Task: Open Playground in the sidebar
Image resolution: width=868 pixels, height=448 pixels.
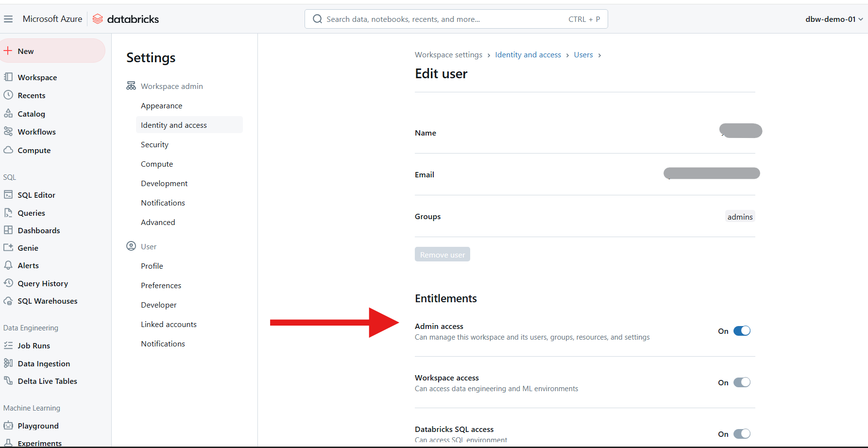Action: [x=38, y=426]
